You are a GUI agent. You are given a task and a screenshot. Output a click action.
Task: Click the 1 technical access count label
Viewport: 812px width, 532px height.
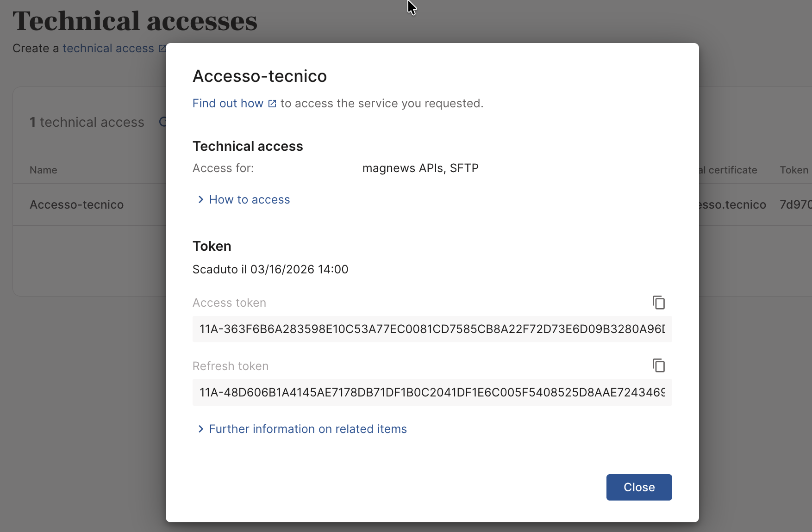[87, 122]
